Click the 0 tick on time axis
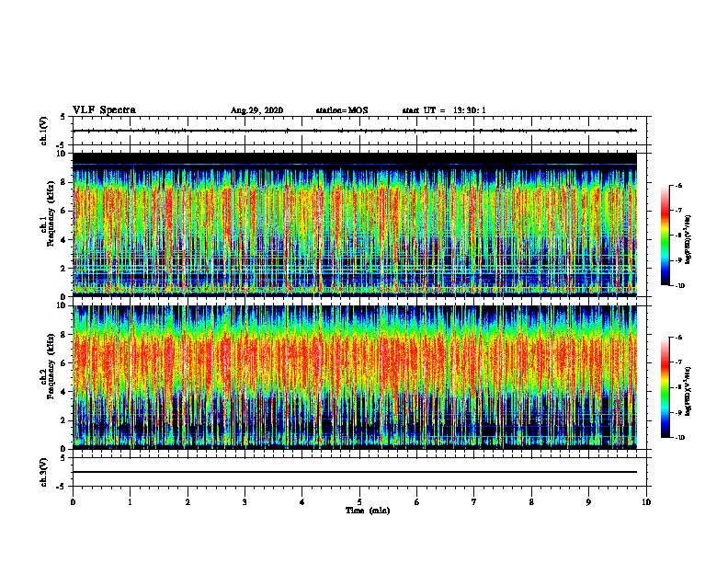The image size is (728, 563). [x=73, y=502]
